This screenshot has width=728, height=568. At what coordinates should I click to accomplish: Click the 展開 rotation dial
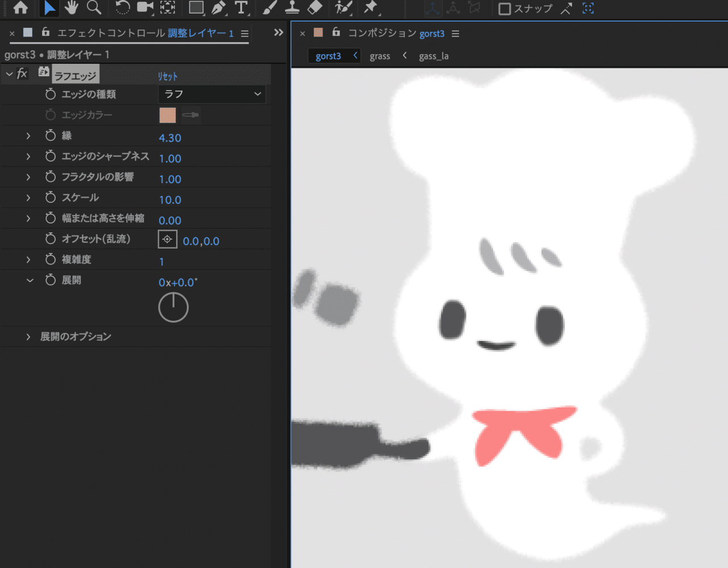point(173,307)
